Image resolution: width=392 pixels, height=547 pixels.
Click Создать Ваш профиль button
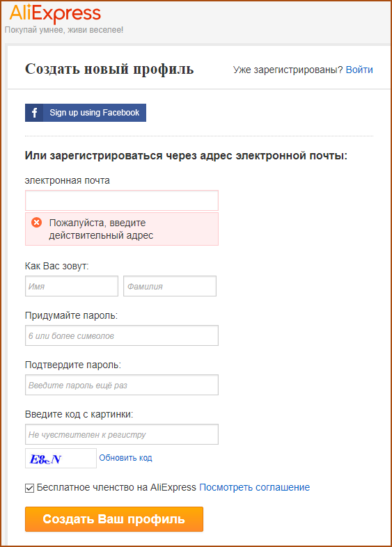click(114, 519)
